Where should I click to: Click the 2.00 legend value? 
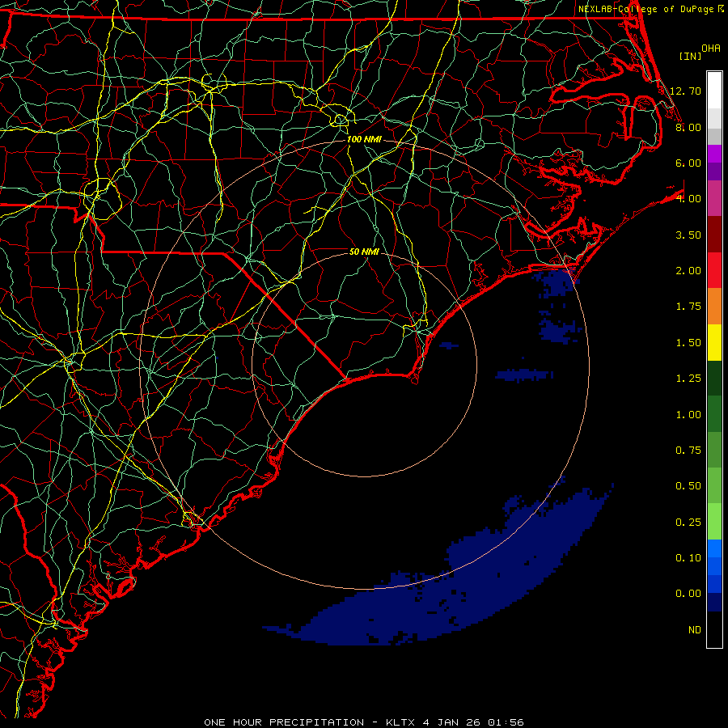coord(688,271)
